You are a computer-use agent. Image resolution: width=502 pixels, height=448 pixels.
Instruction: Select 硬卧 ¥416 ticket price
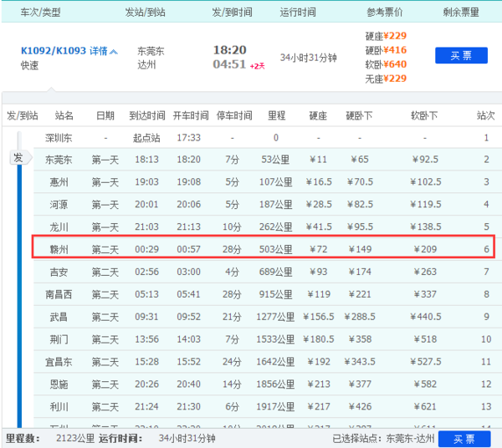pos(385,49)
